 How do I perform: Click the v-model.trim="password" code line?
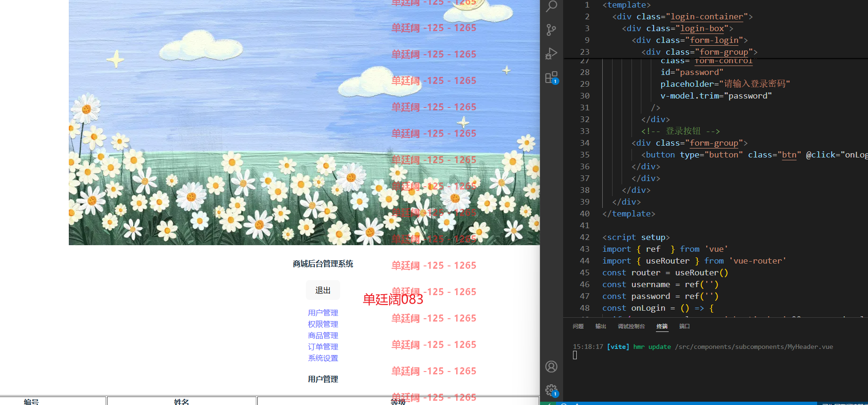(716, 96)
